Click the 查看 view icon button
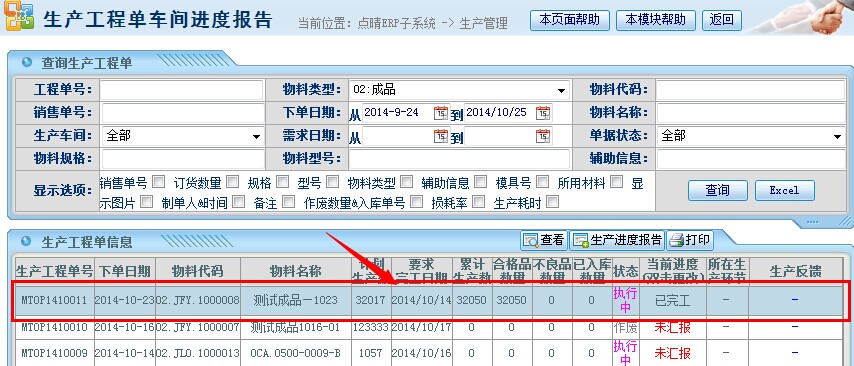Image resolution: width=854 pixels, height=366 pixels. click(x=544, y=240)
